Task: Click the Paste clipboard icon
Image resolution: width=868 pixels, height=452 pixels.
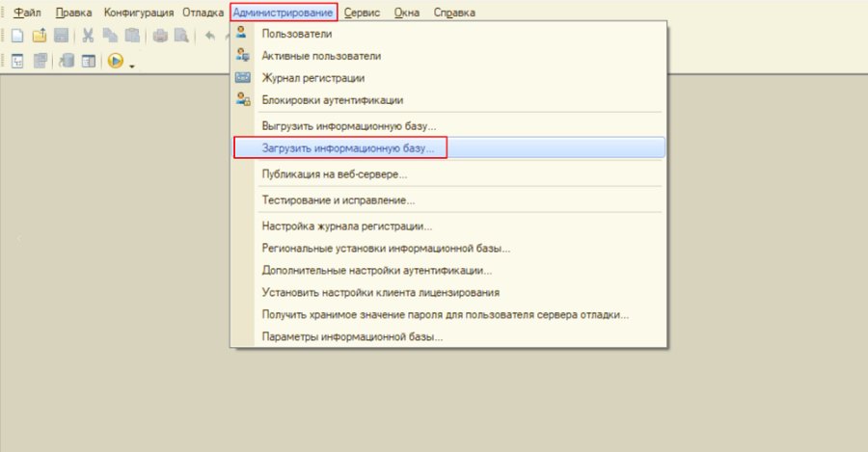Action: click(132, 36)
